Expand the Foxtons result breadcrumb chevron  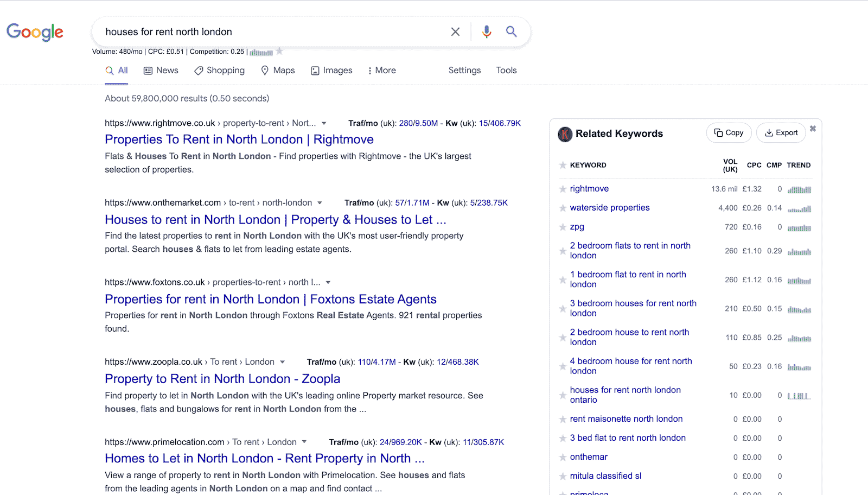(x=329, y=282)
